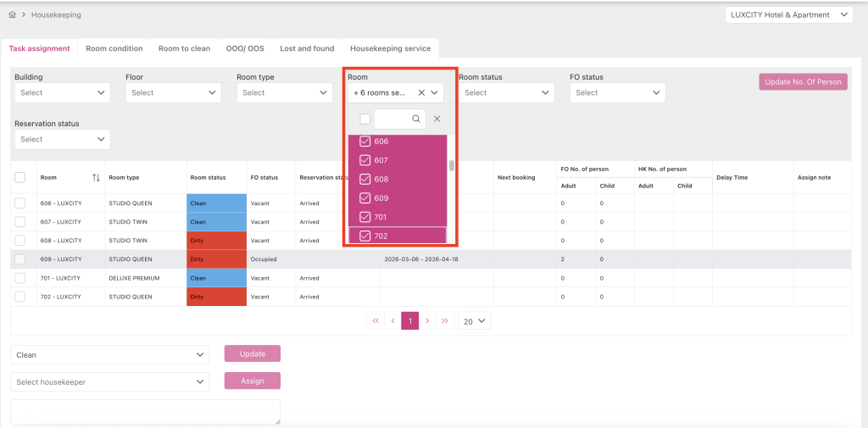Viewport: 868px width, 428px height.
Task: Close the room dropdown search panel
Action: [437, 120]
